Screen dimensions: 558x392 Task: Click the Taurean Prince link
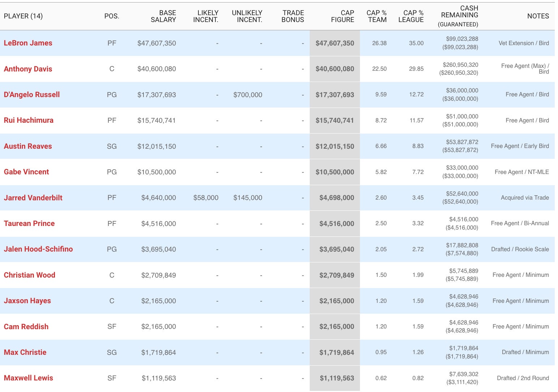pos(29,223)
